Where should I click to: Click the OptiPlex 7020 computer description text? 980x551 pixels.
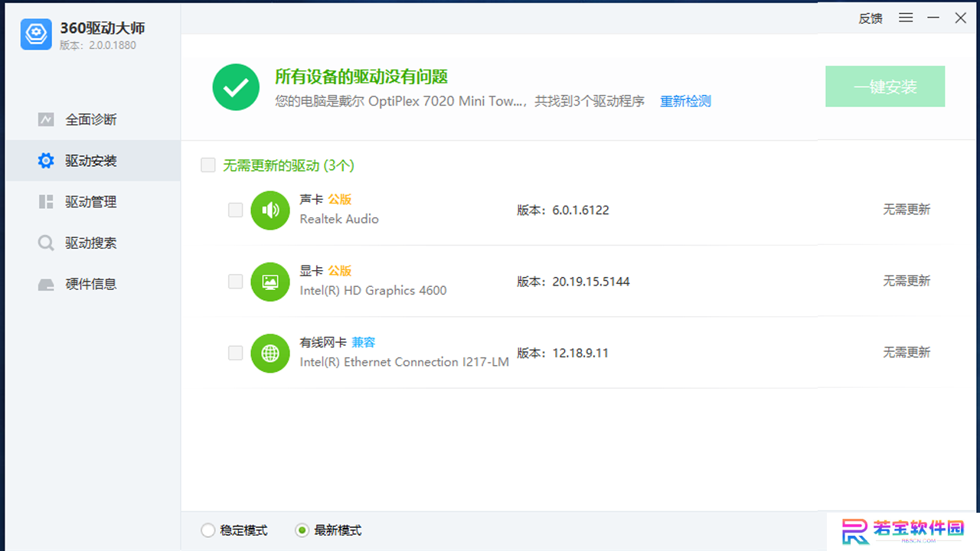[x=459, y=101]
